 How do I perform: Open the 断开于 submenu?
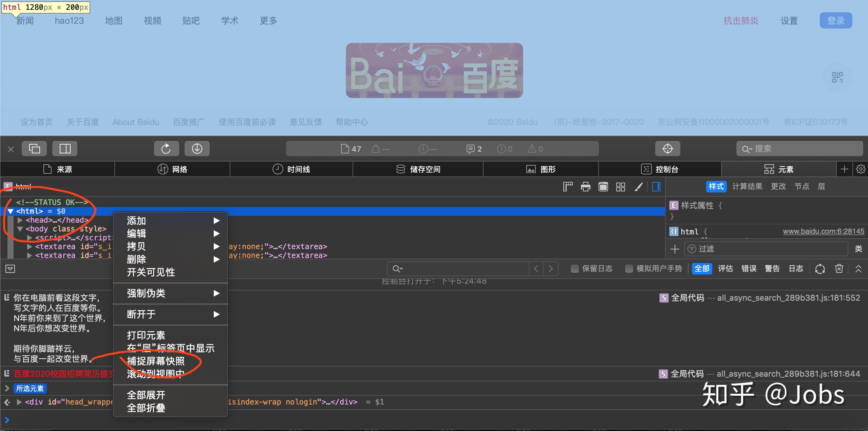[170, 314]
